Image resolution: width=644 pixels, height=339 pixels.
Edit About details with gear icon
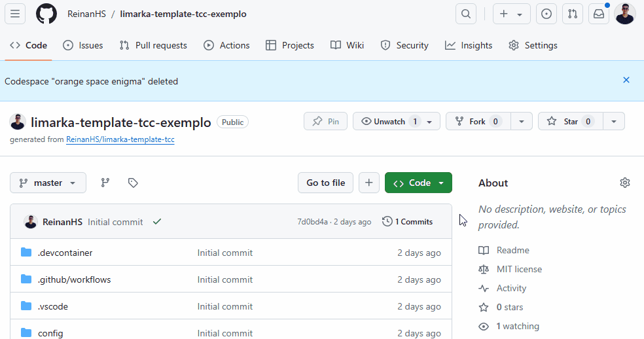tap(625, 183)
